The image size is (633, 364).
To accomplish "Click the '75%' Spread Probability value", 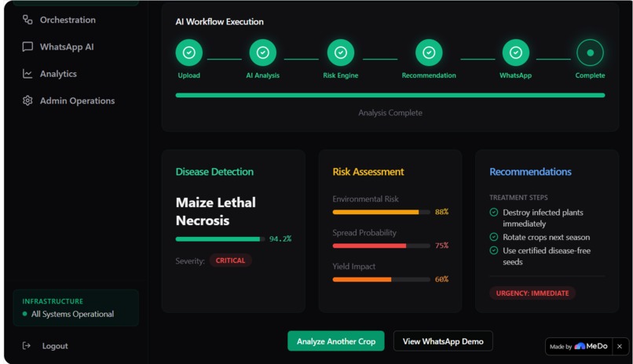I will tap(441, 246).
